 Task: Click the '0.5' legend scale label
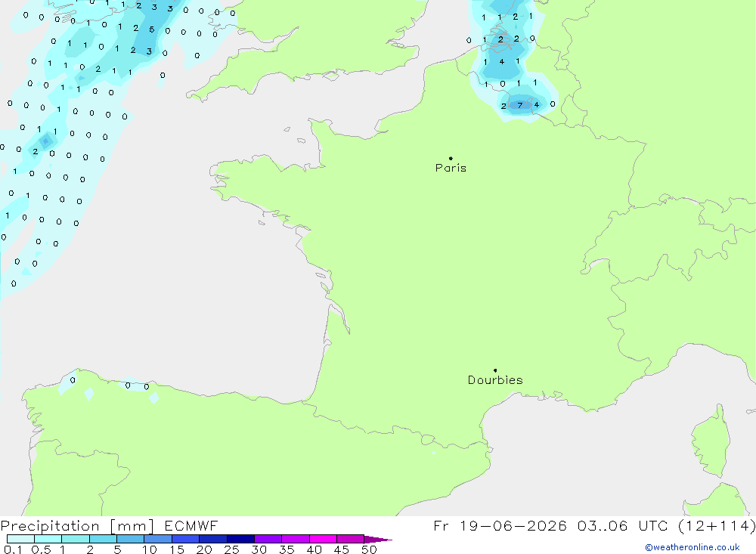[41, 549]
